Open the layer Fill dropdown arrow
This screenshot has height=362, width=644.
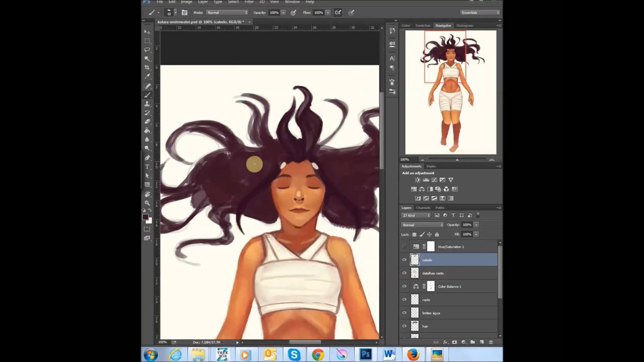[476, 234]
